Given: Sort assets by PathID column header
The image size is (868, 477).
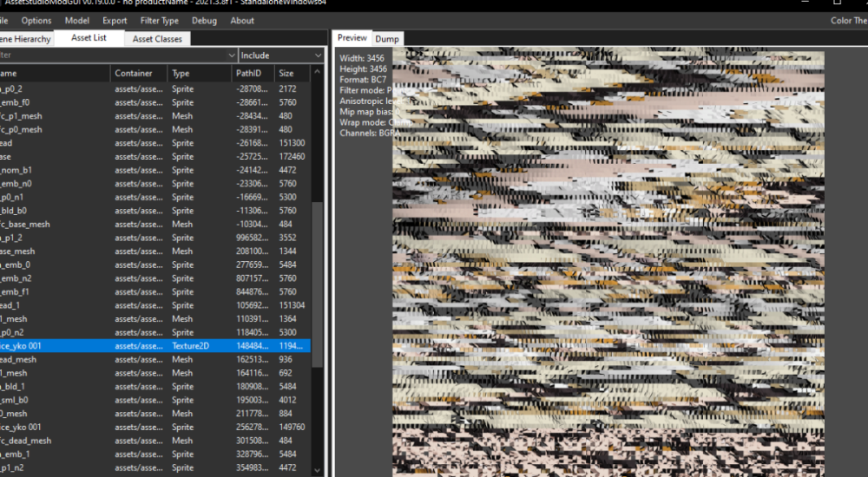Looking at the screenshot, I should [x=253, y=73].
